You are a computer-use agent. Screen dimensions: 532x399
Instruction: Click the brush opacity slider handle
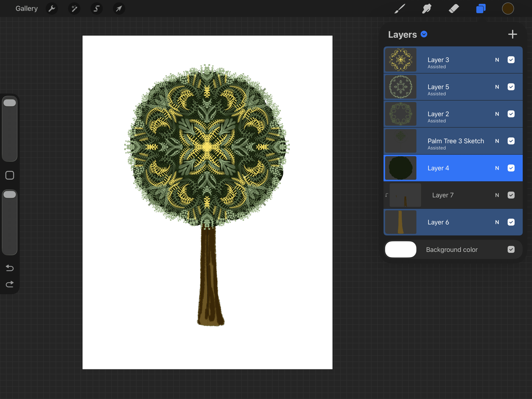(10, 195)
